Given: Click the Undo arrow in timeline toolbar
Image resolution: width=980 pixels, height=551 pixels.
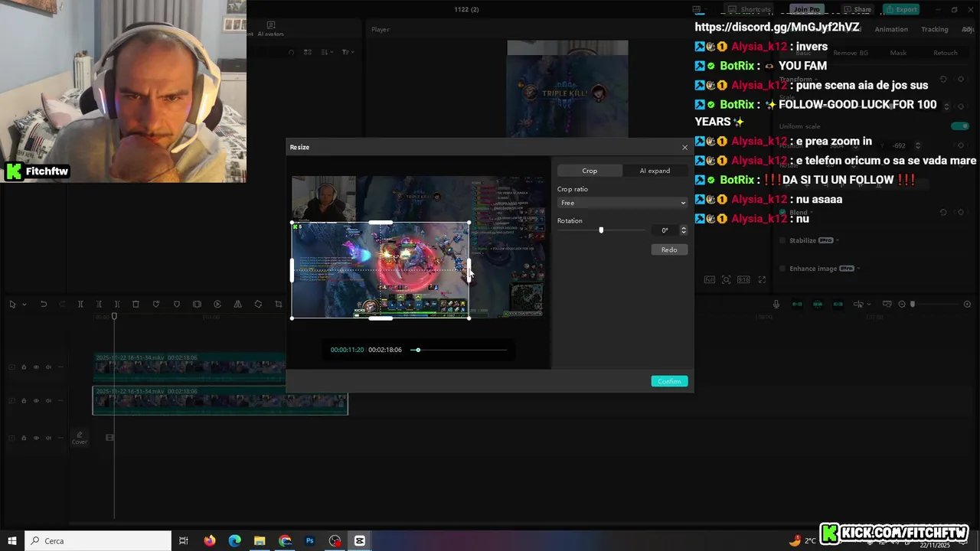Looking at the screenshot, I should point(44,304).
